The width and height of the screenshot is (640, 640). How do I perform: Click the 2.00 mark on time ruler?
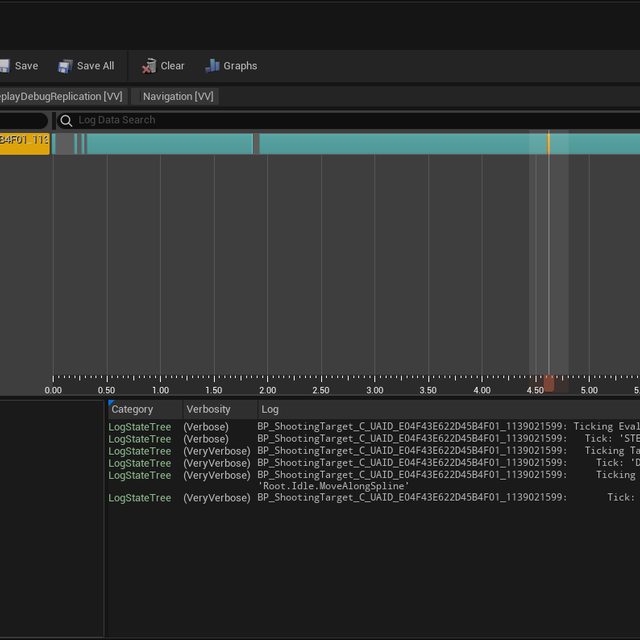pos(267,390)
